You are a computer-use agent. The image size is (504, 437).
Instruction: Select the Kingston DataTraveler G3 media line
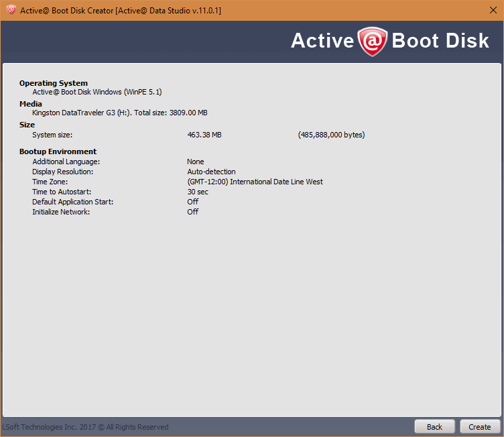[x=119, y=113]
